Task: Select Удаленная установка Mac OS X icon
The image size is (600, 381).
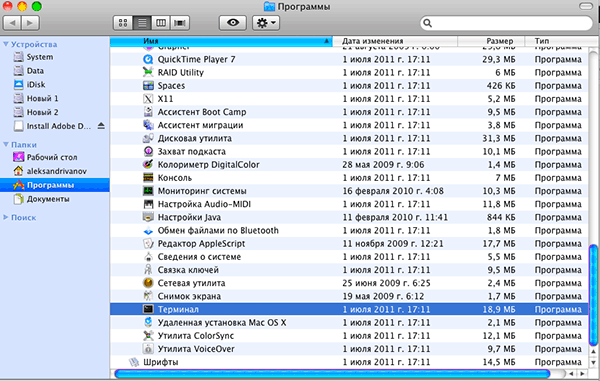Action: [148, 322]
